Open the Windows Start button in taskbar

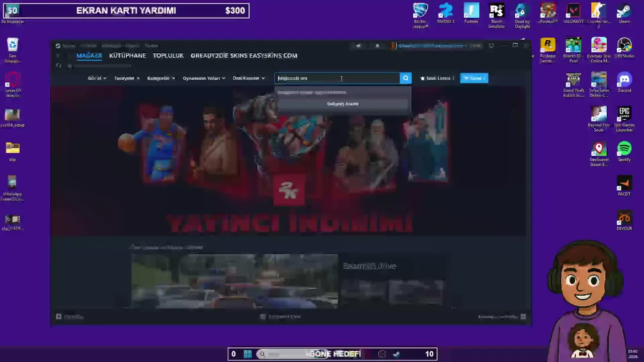(248, 354)
